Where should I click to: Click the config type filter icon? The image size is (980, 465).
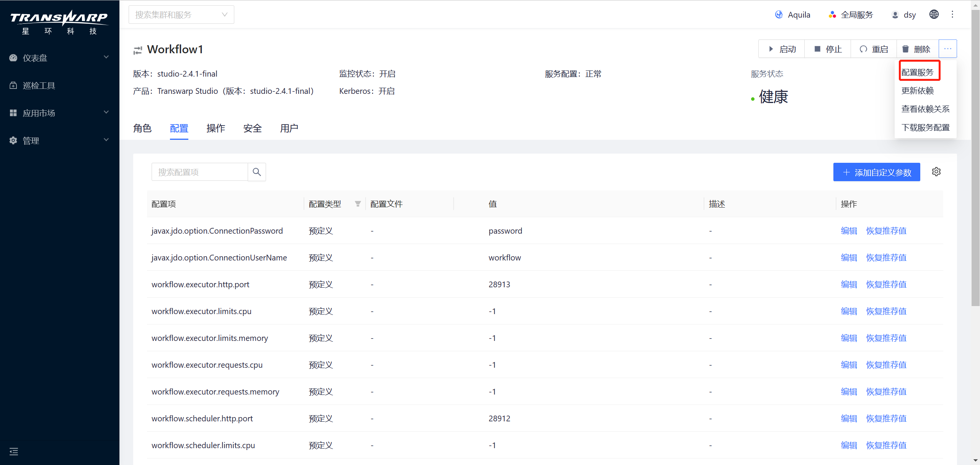pyautogui.click(x=358, y=204)
